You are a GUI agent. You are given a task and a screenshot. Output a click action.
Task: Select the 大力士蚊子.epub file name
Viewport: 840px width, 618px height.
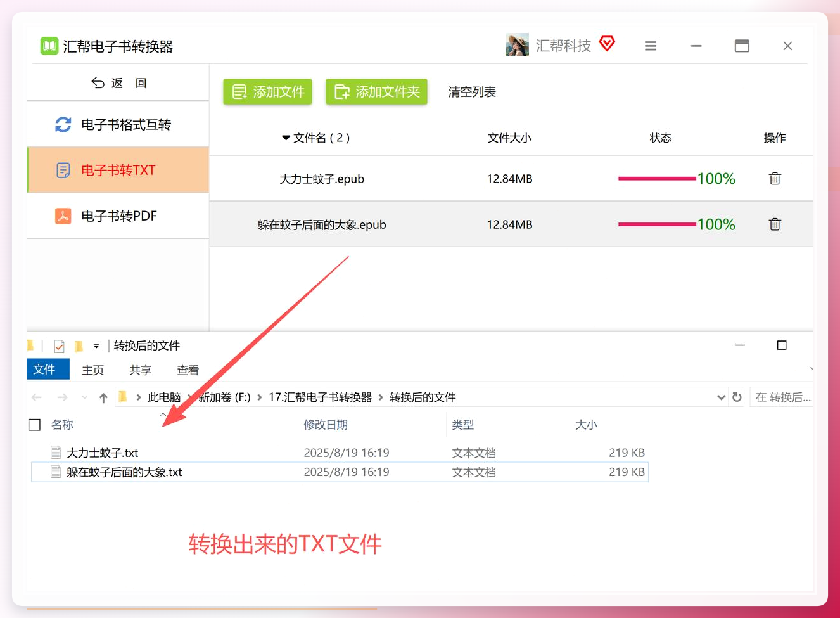point(322,179)
